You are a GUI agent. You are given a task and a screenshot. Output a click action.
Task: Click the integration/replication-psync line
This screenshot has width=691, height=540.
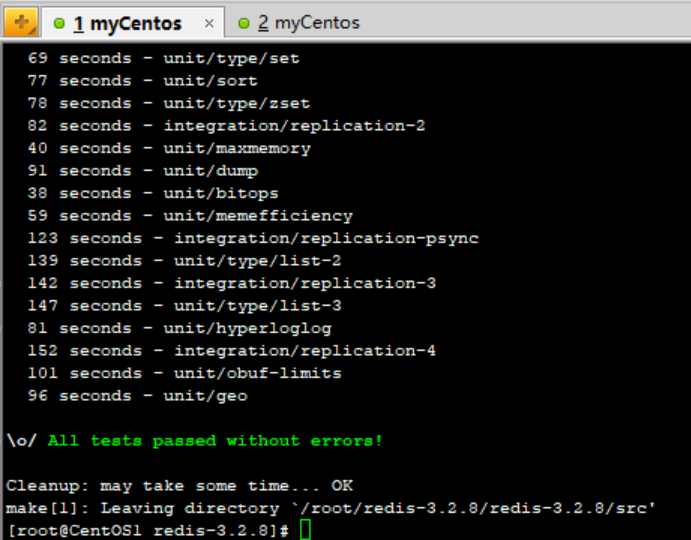[x=253, y=238]
